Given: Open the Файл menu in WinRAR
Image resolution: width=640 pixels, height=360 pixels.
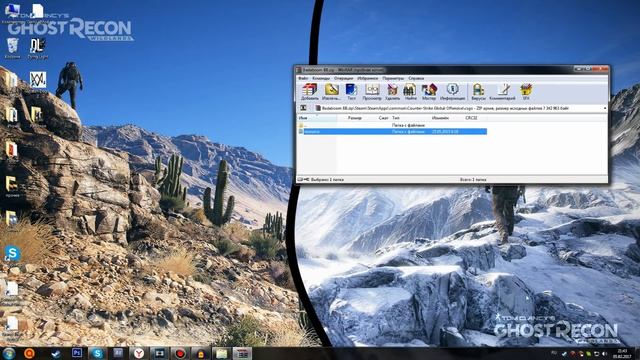Looking at the screenshot, I should (303, 78).
